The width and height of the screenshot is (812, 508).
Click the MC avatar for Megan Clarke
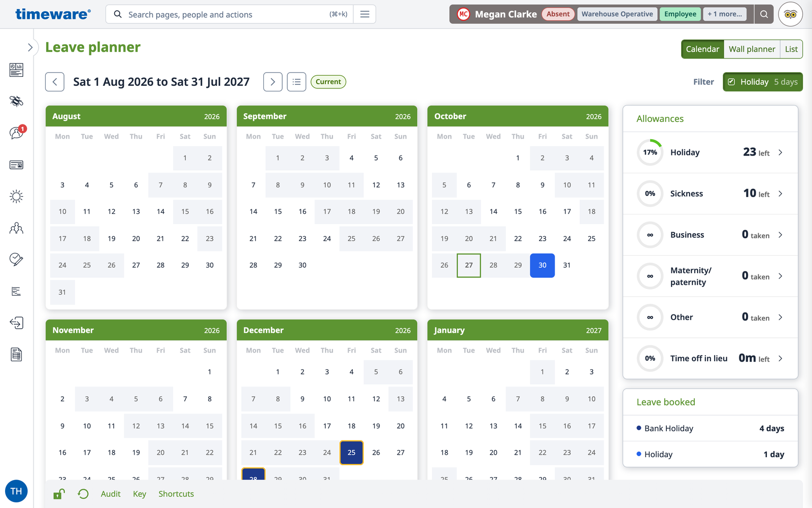(463, 14)
